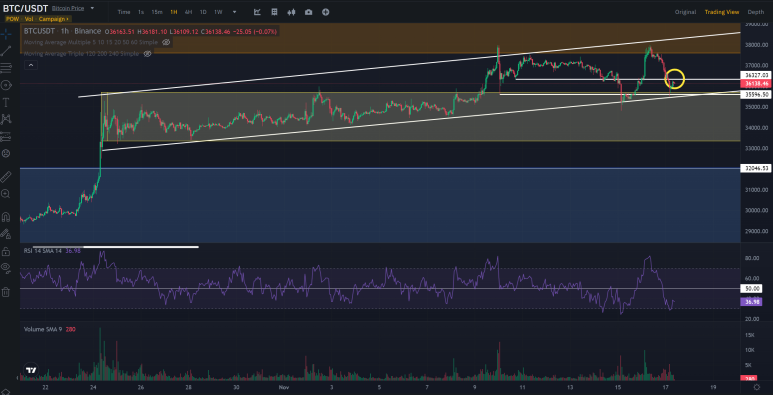This screenshot has width=773, height=395.
Task: Open the Bitcoin Price link
Action: 68,8
